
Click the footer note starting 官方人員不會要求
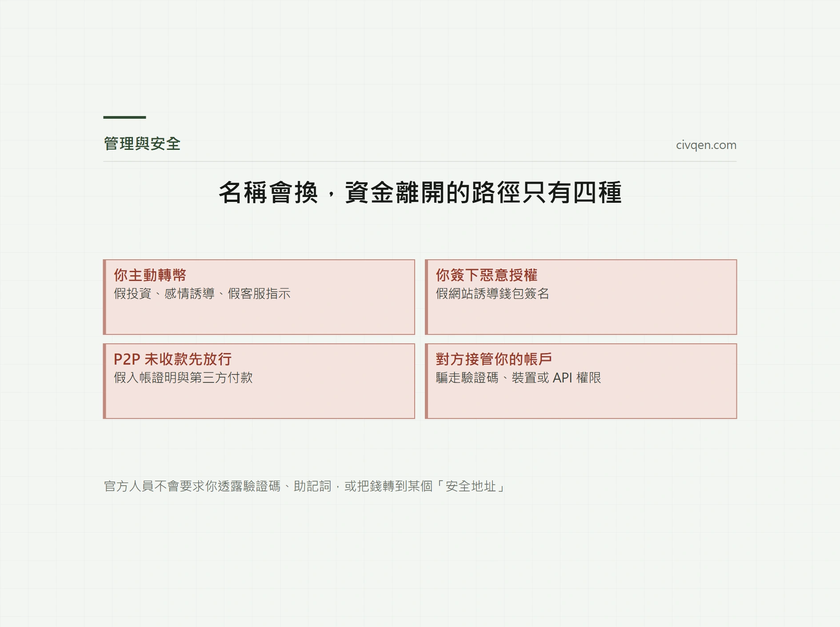click(x=305, y=486)
